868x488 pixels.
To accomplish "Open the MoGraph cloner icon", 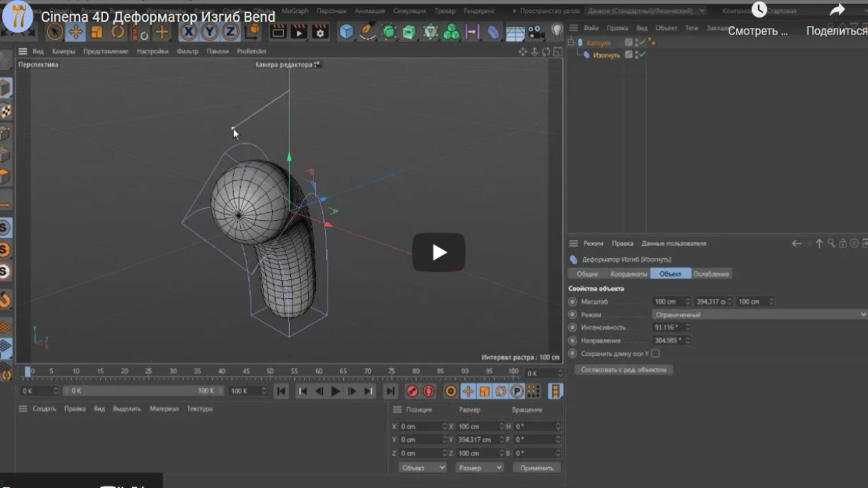I will click(451, 32).
